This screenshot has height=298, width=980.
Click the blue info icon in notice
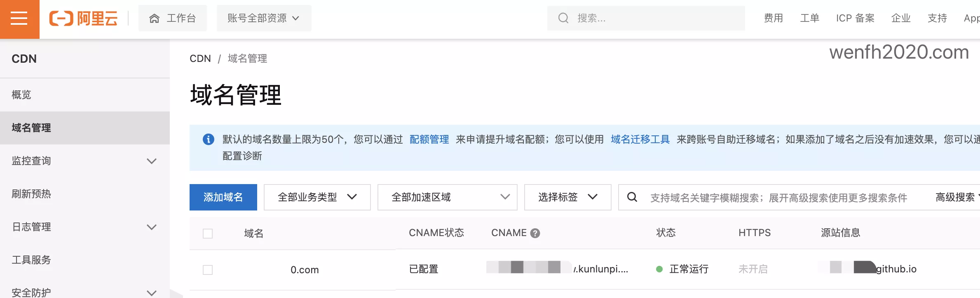pyautogui.click(x=209, y=140)
